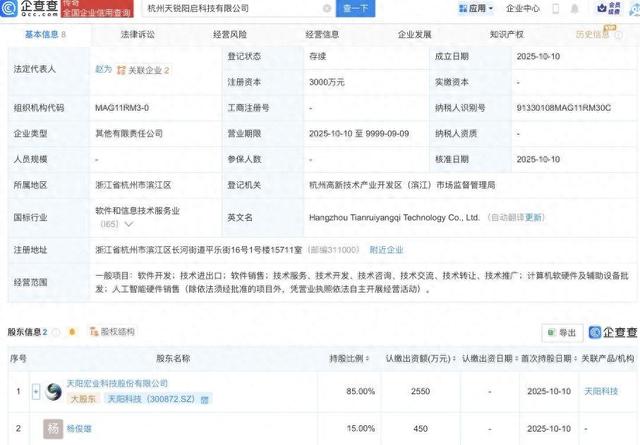Click the 杨俊珺 shareholder avatar
This screenshot has width=640, height=445.
52,429
